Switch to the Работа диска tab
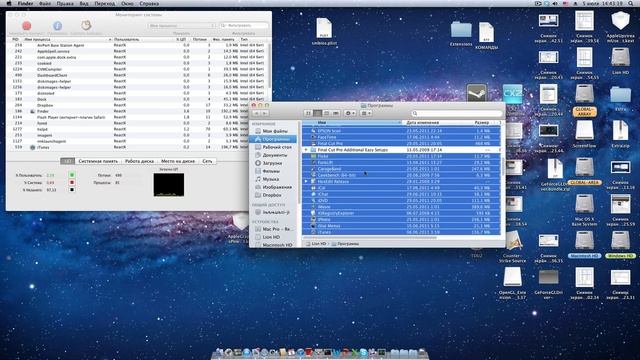Image resolution: width=640 pixels, height=360 pixels. point(139,161)
